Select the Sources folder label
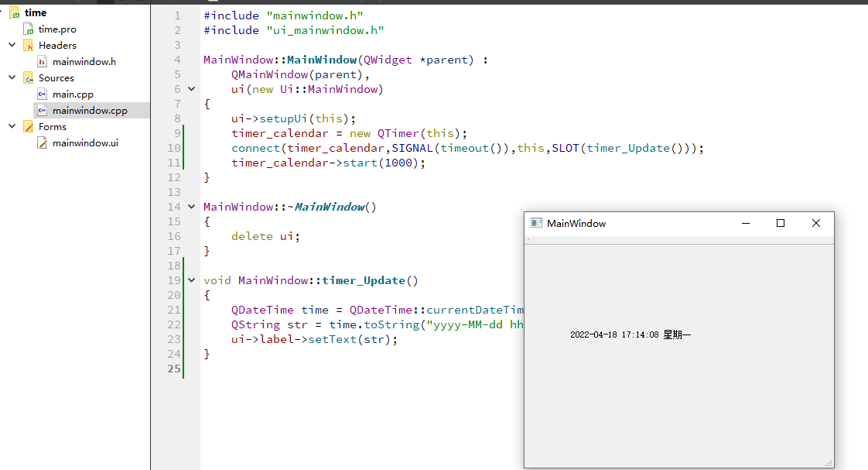The height and width of the screenshot is (470, 868). [x=56, y=78]
